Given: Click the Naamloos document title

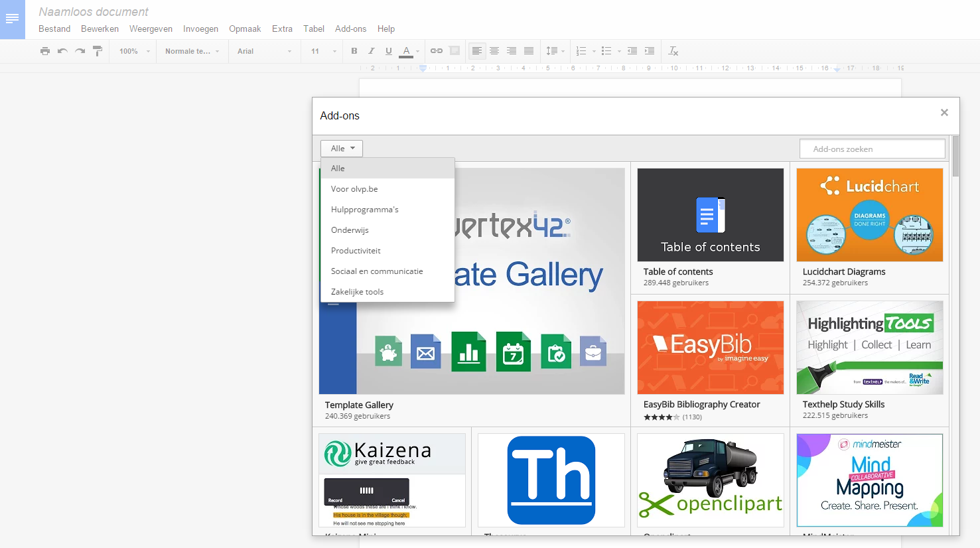Looking at the screenshot, I should click(x=94, y=11).
